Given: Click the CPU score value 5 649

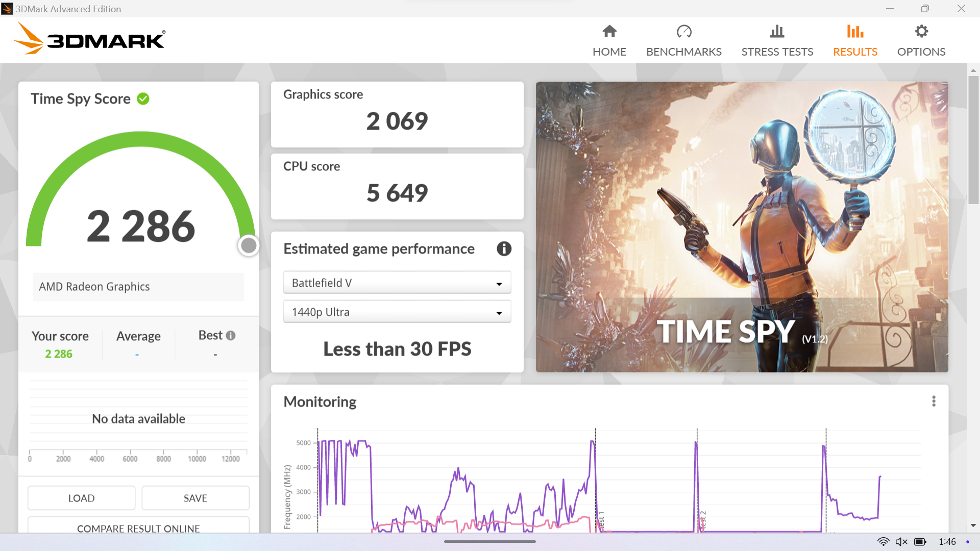Looking at the screenshot, I should (x=397, y=193).
